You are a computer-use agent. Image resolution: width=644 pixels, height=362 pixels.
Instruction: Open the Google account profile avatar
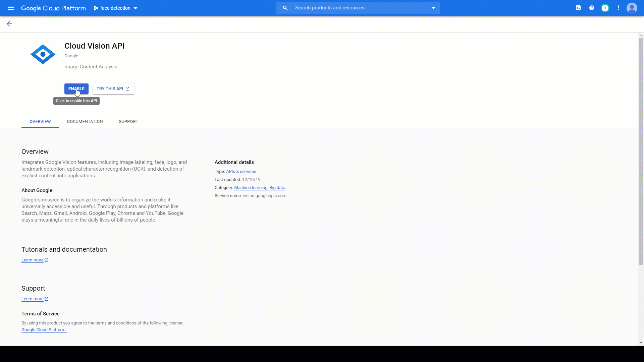point(632,8)
